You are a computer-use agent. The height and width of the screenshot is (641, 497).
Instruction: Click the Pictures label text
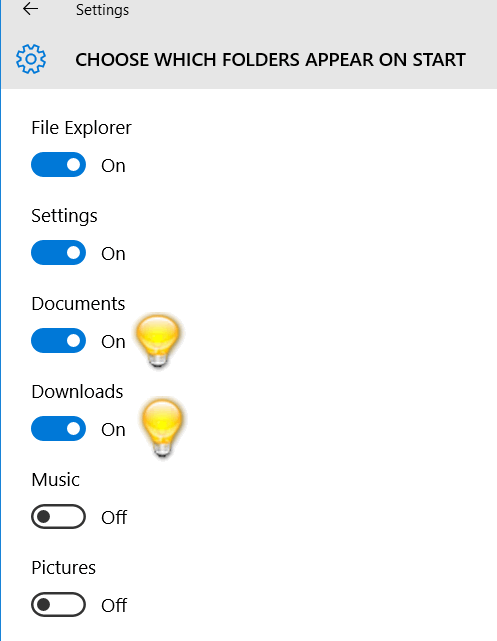point(64,568)
